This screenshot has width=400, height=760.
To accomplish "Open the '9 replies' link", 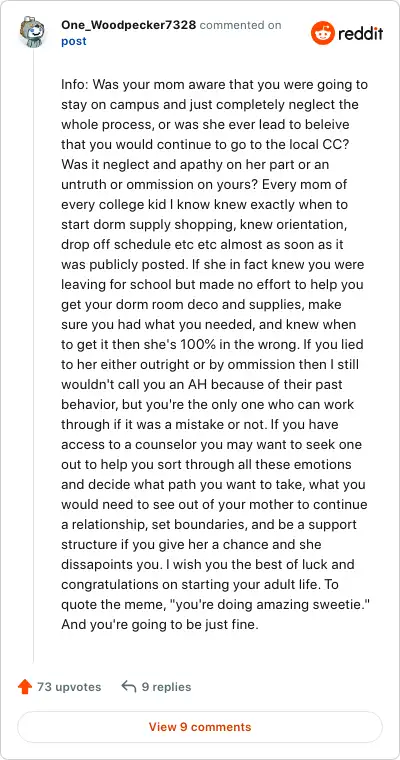I will click(x=166, y=687).
